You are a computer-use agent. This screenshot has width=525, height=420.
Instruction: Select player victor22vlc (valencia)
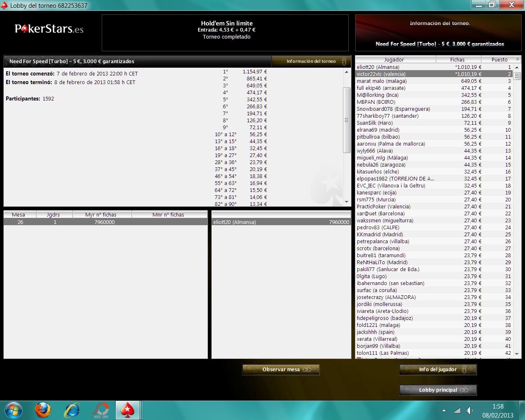tap(434, 74)
